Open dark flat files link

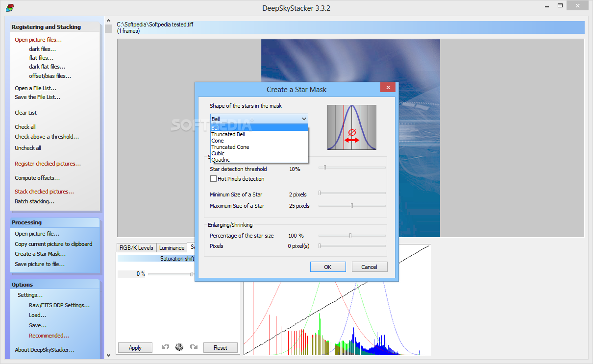[x=47, y=67]
